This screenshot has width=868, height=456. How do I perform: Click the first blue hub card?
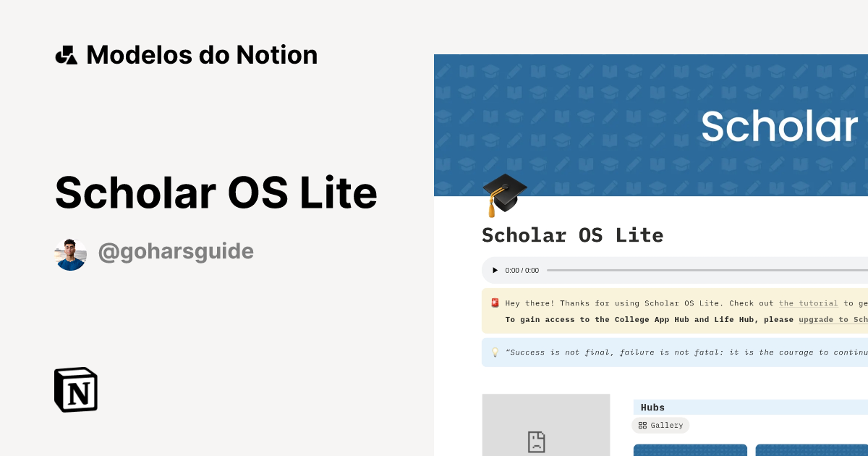690,449
